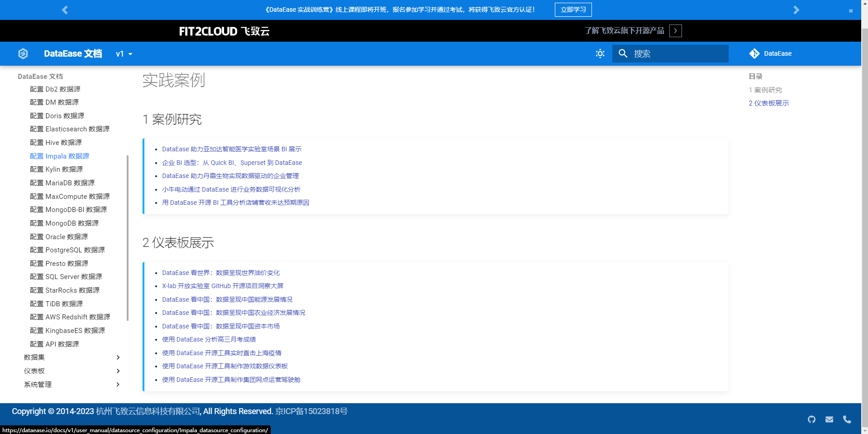Open DataEase via the top-right product icon

tap(754, 53)
